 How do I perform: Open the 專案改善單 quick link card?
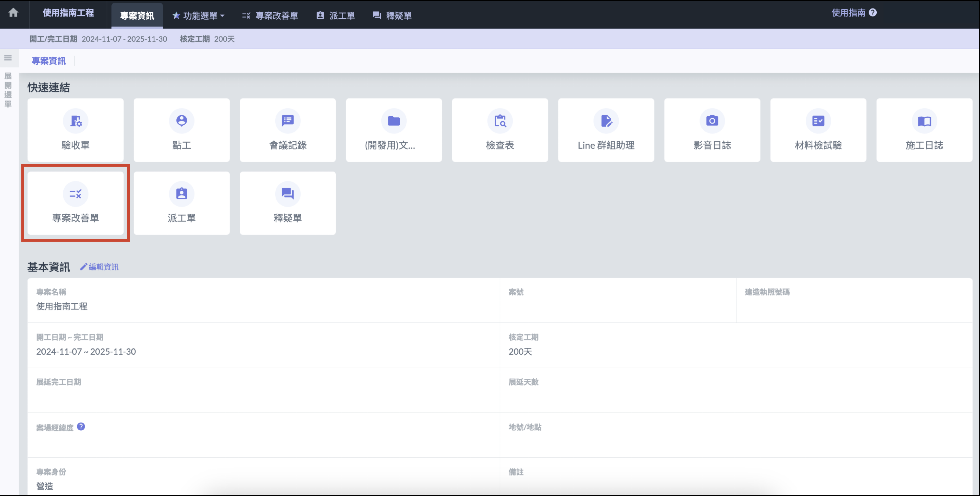point(75,203)
